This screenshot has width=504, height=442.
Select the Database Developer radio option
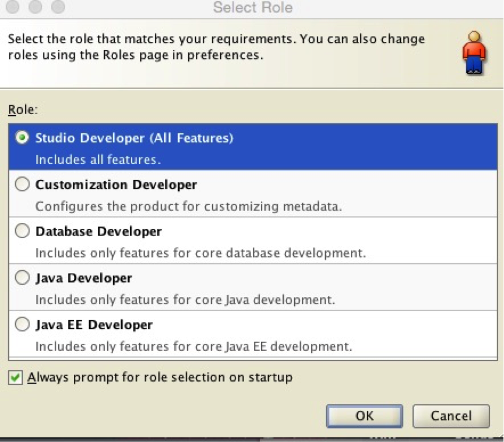22,231
